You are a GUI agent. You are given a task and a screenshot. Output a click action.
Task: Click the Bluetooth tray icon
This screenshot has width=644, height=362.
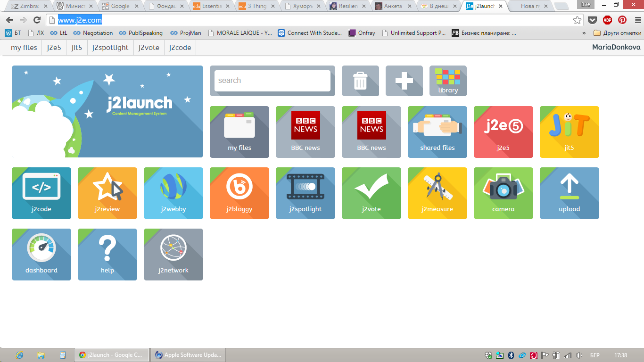click(x=511, y=355)
